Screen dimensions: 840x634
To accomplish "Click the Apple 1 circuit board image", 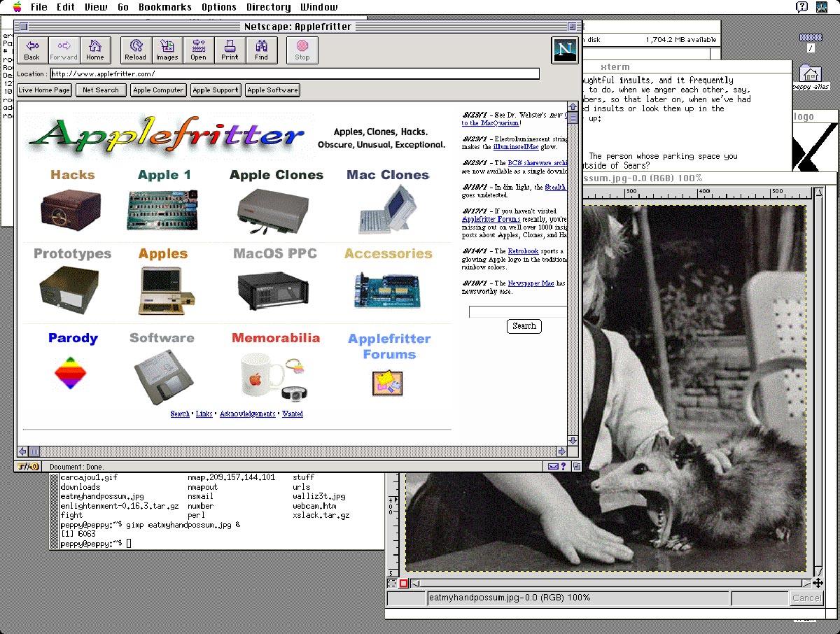I will tap(163, 209).
